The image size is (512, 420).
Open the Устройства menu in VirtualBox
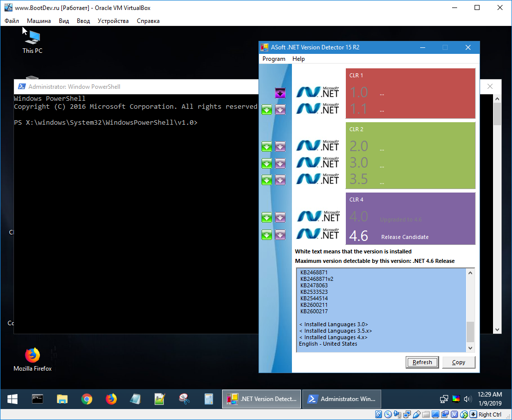tap(113, 21)
